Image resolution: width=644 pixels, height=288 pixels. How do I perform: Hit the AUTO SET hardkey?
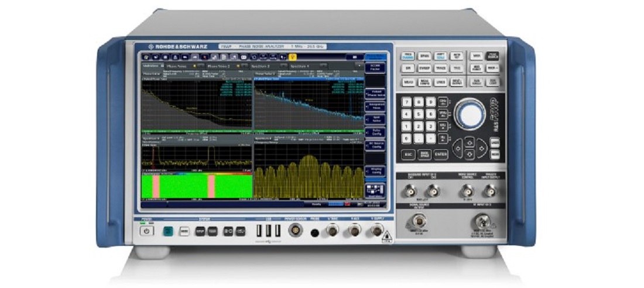pos(457,56)
